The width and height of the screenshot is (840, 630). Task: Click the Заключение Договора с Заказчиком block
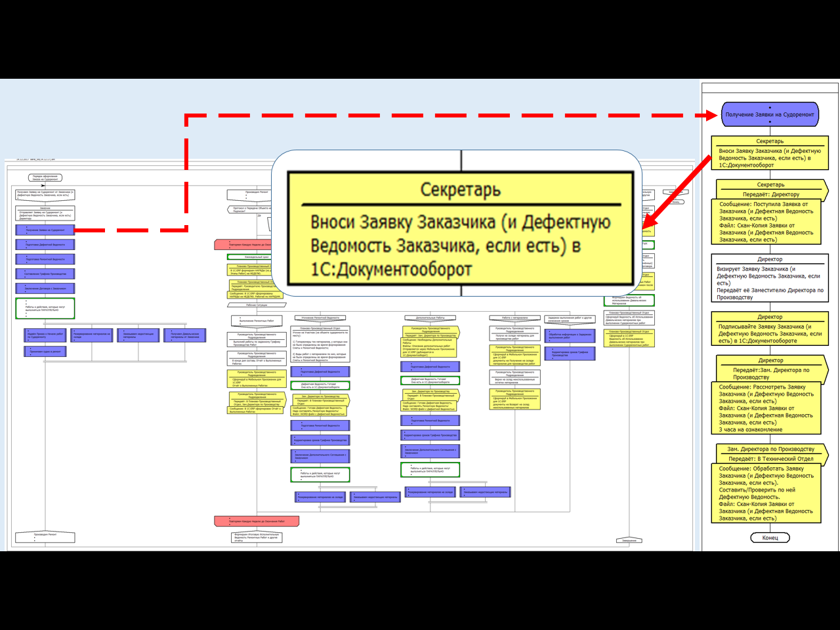click(x=45, y=288)
